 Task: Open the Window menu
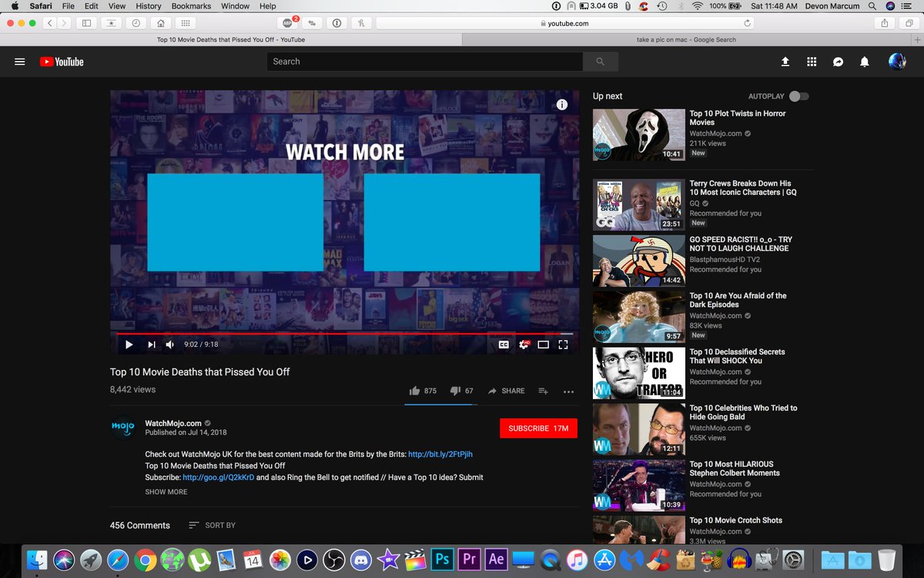point(235,6)
